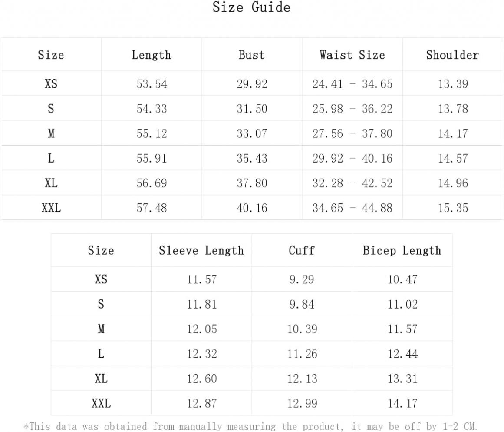The width and height of the screenshot is (504, 432).
Task: Click waist range 29.92 - 40.16
Action: [x=352, y=158]
